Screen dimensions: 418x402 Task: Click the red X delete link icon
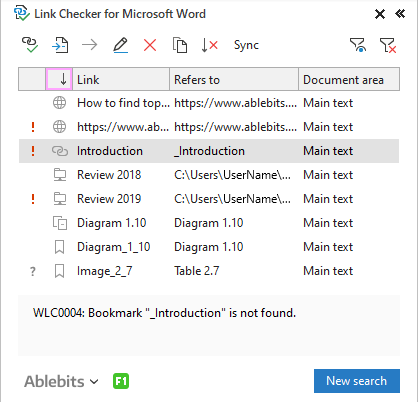(150, 45)
